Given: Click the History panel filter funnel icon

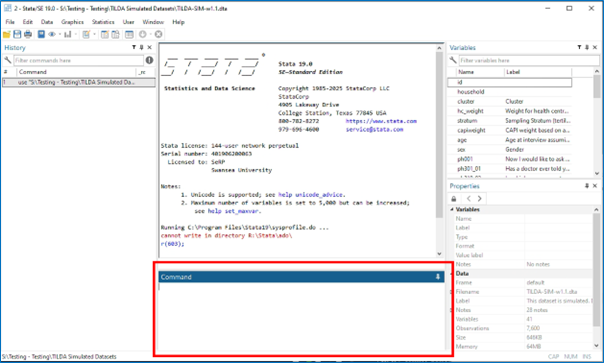Looking at the screenshot, I should click(x=134, y=47).
